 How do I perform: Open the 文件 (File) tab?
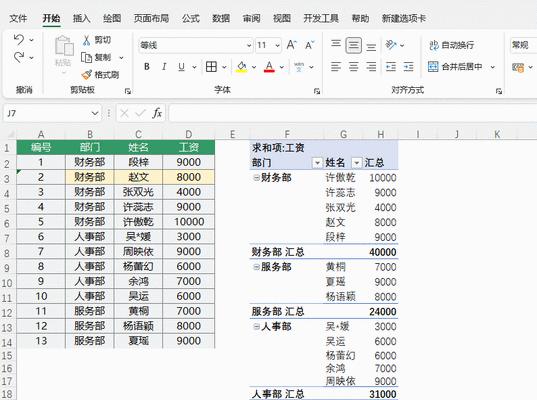coord(18,18)
